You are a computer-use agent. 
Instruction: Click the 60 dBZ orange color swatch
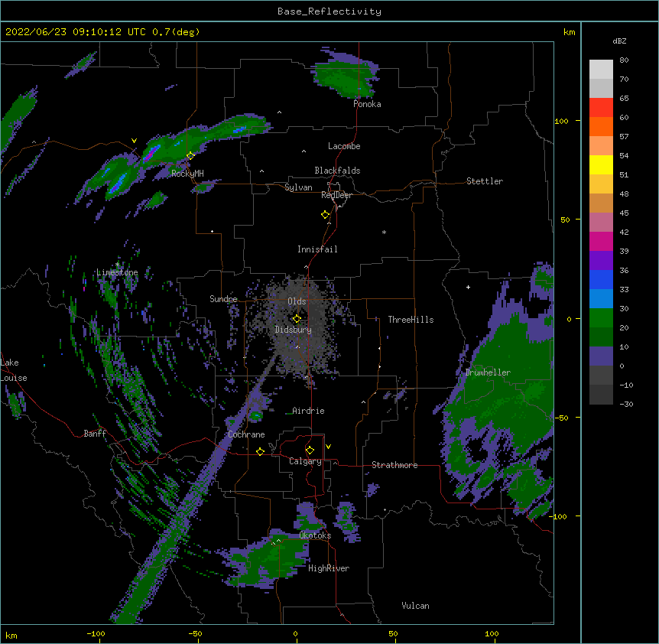click(601, 126)
